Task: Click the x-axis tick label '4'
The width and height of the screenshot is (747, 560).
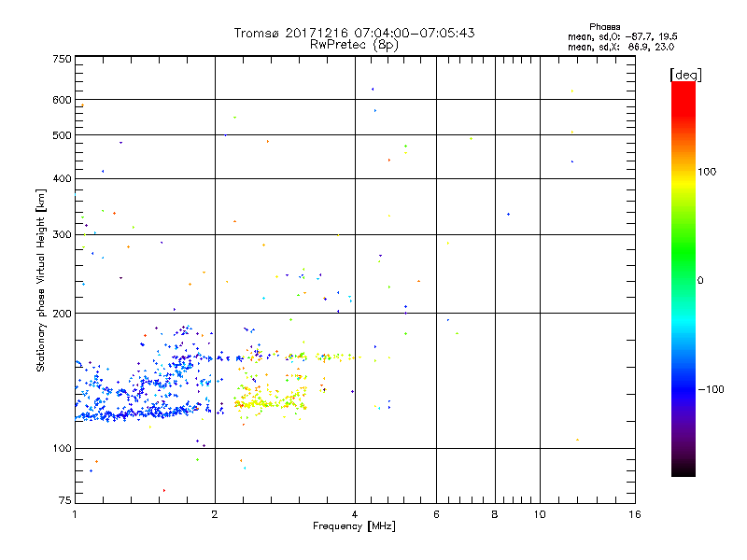Action: (x=355, y=514)
